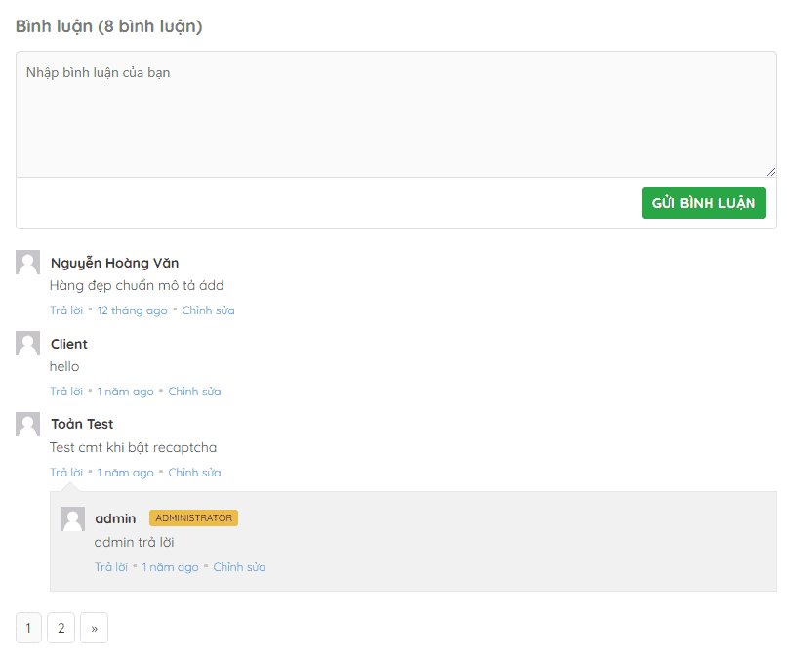This screenshot has width=812, height=662.
Task: Click inside the comment input text area
Action: pos(395,114)
